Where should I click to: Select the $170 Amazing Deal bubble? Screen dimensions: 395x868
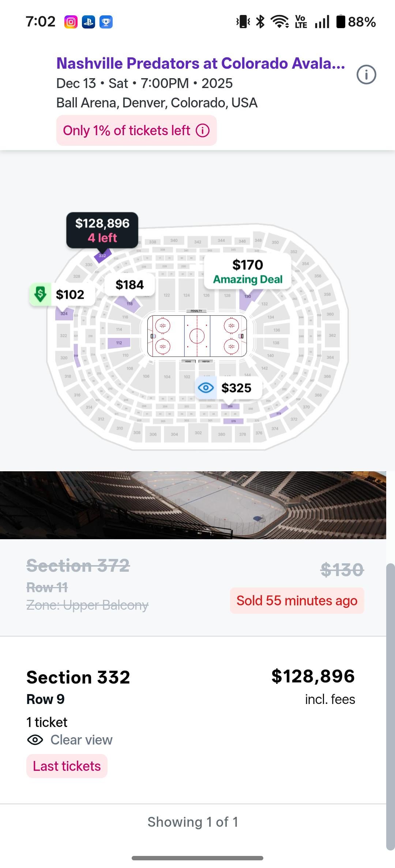click(248, 271)
